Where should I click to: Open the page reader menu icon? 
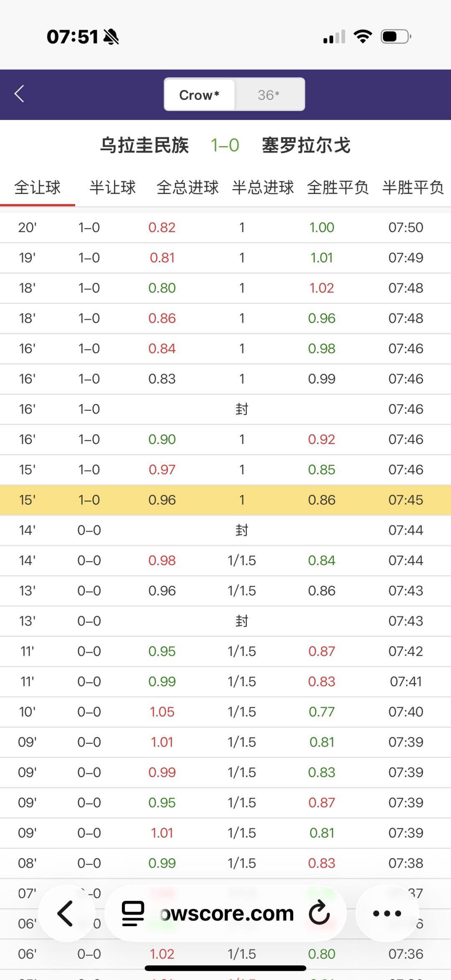click(133, 913)
